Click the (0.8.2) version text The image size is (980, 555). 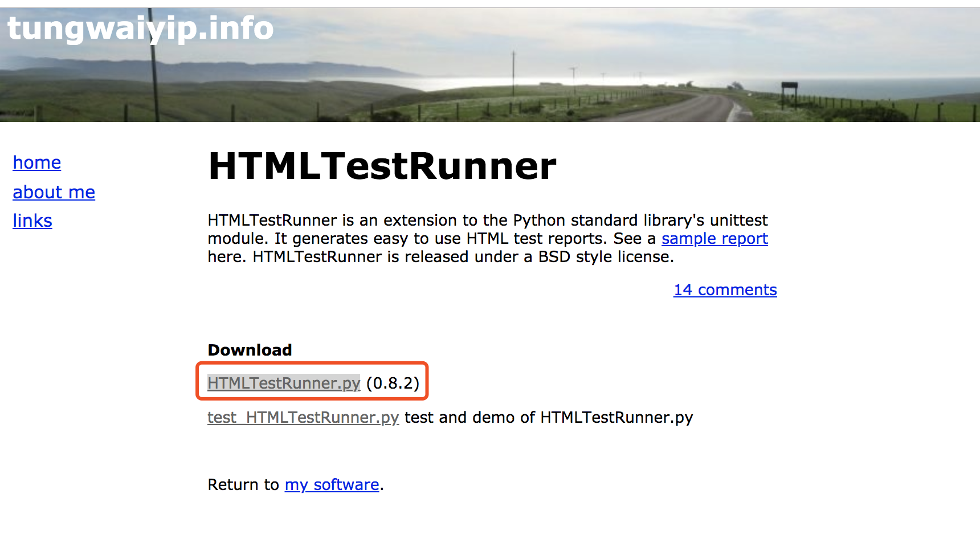point(393,383)
